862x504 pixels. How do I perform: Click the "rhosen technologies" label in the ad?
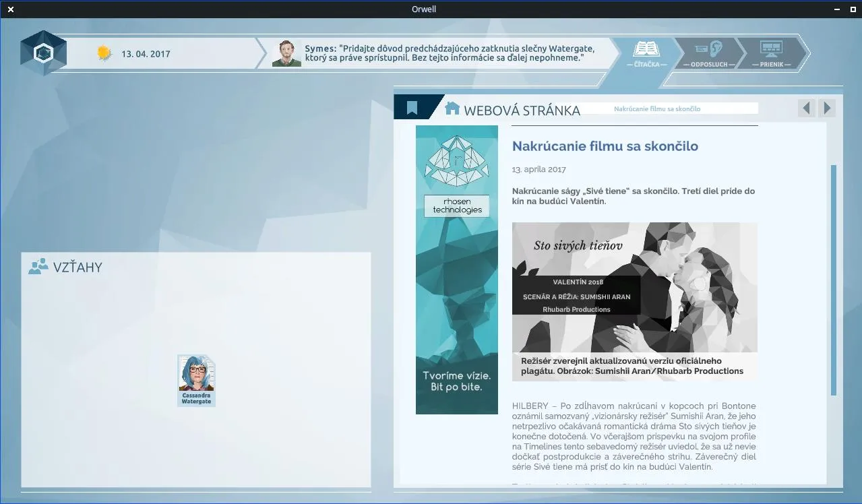pyautogui.click(x=457, y=206)
